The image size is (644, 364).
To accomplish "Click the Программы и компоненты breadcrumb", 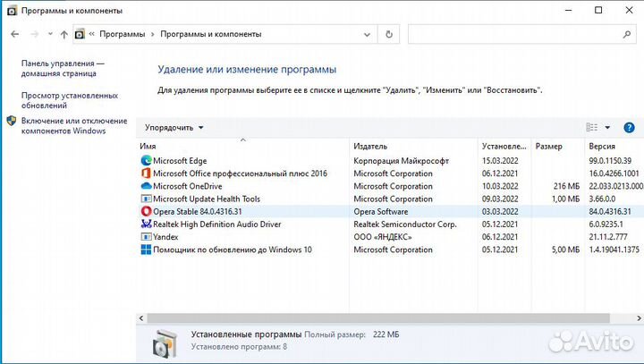I will click(x=211, y=34).
